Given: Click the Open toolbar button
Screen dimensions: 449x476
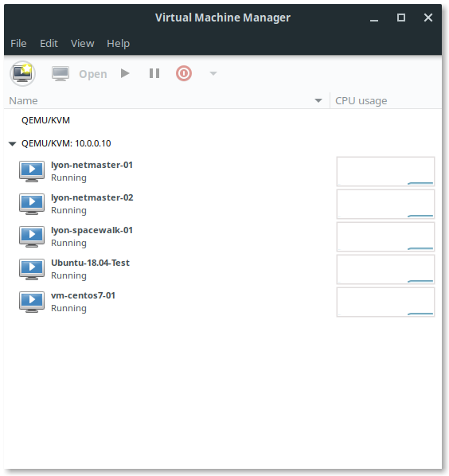Looking at the screenshot, I should coord(93,74).
